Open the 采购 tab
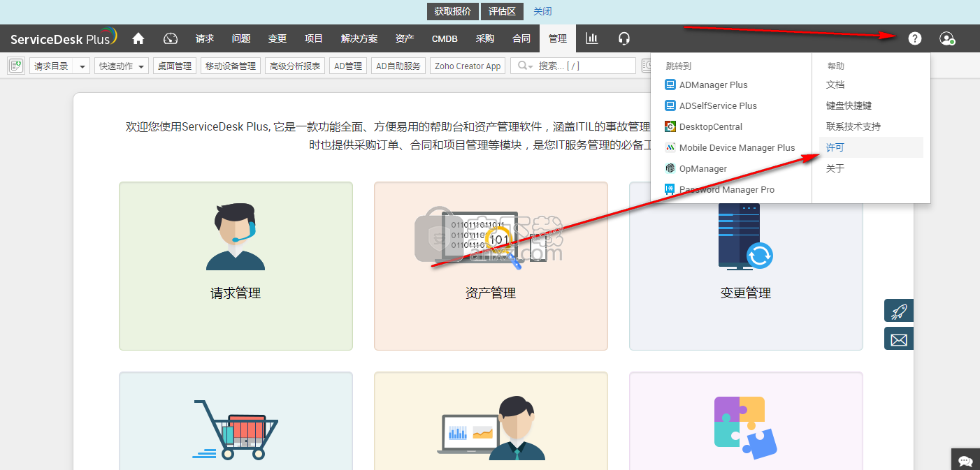This screenshot has width=980, height=470. click(x=485, y=38)
